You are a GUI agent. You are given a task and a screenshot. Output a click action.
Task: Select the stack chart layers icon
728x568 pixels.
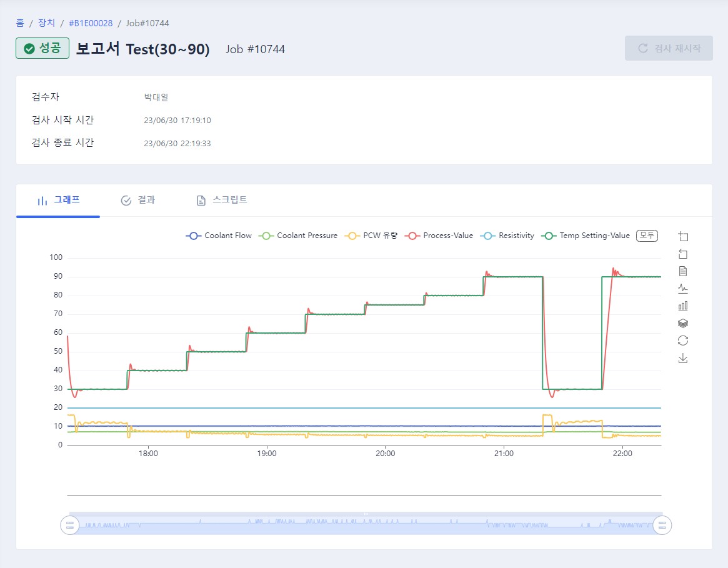683,323
